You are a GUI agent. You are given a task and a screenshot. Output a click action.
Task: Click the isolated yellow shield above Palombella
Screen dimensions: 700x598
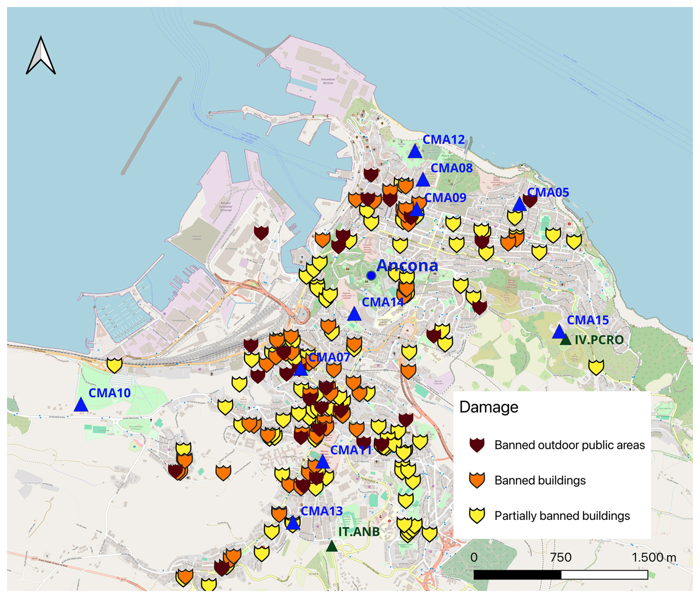pos(114,365)
